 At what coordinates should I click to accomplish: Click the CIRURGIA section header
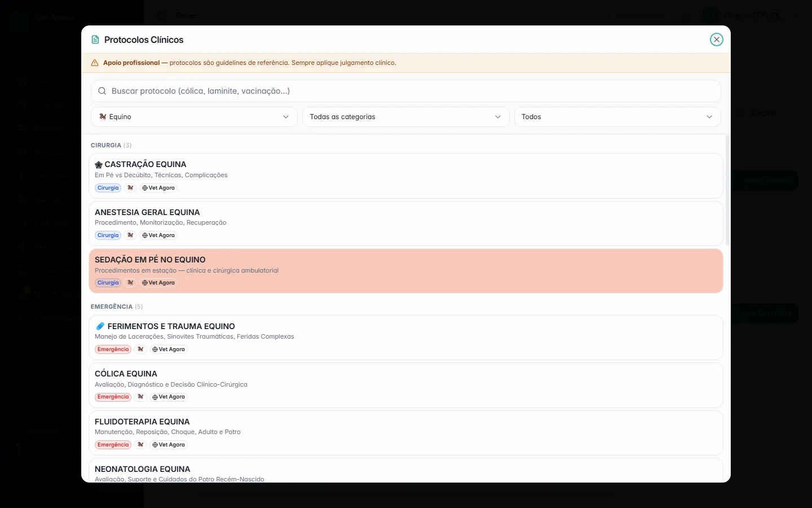click(111, 145)
